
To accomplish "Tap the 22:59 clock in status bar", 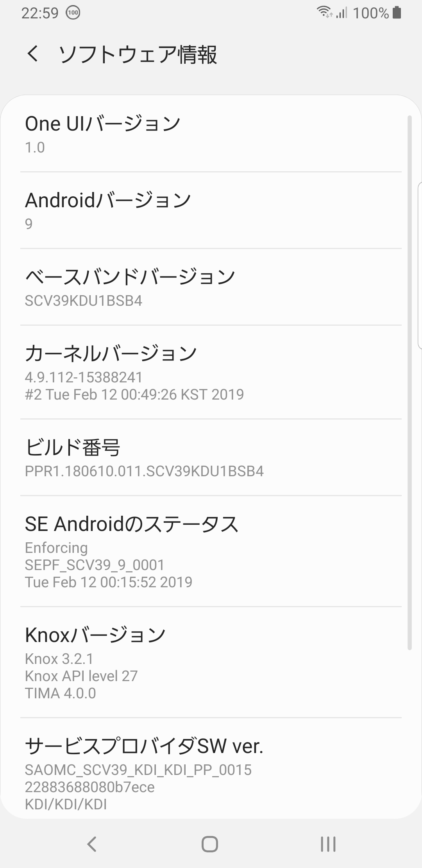I will click(x=39, y=13).
